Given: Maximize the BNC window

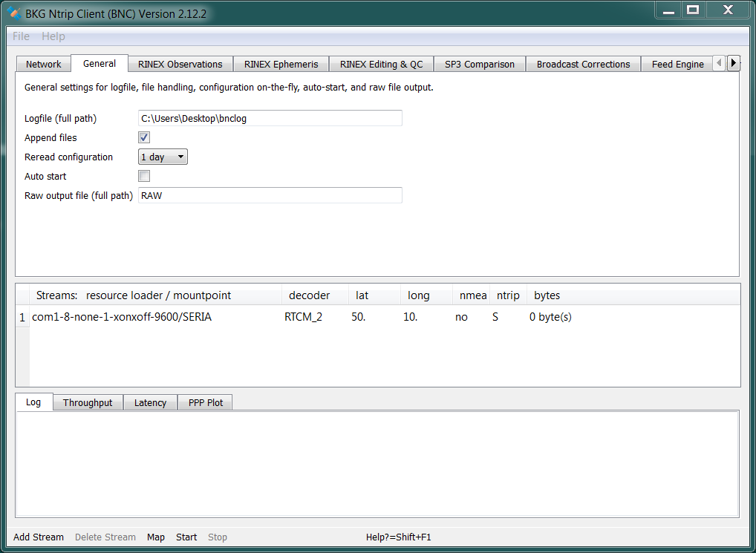Looking at the screenshot, I should point(693,10).
